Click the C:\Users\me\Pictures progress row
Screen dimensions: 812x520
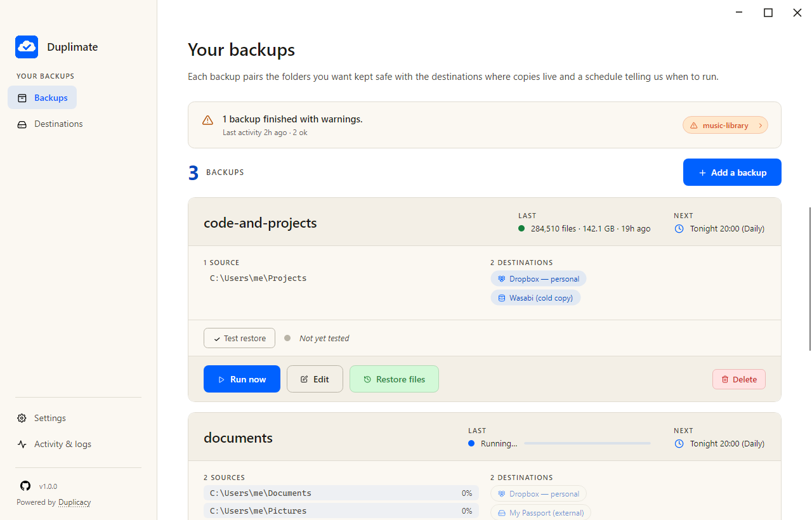tap(341, 510)
